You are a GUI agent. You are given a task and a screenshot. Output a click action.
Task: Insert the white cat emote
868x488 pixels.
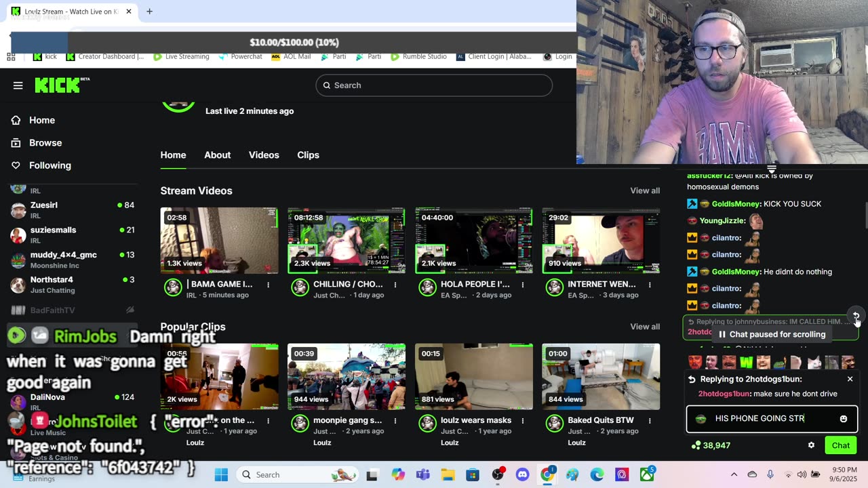click(x=814, y=363)
